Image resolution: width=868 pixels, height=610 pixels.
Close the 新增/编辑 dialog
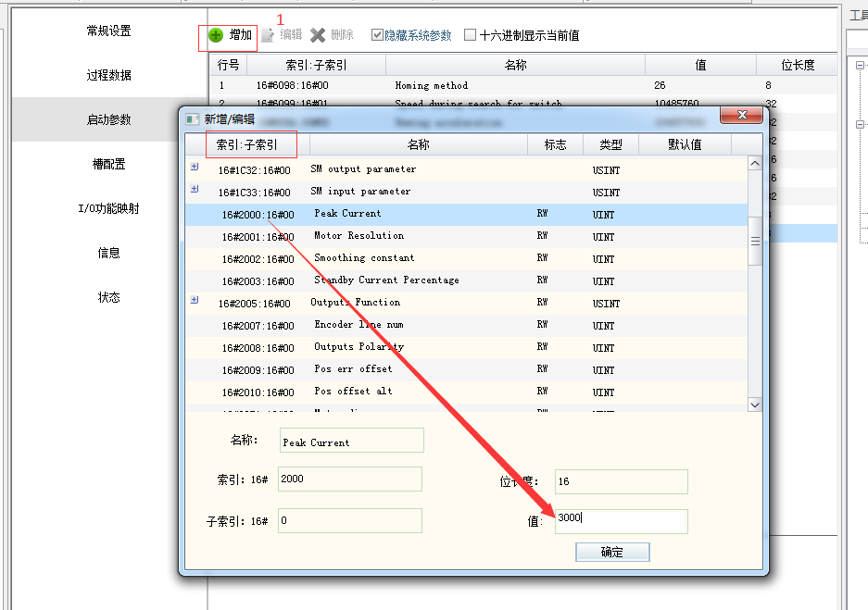point(742,115)
